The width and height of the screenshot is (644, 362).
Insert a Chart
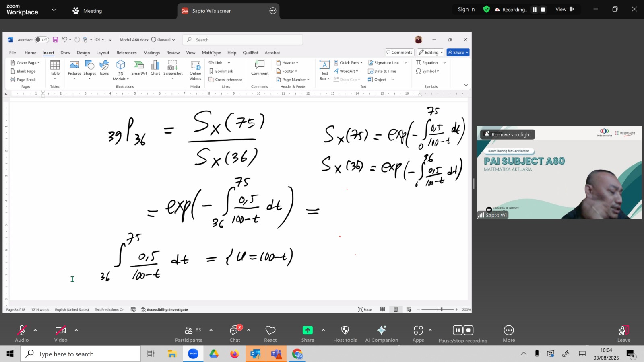pos(155,68)
